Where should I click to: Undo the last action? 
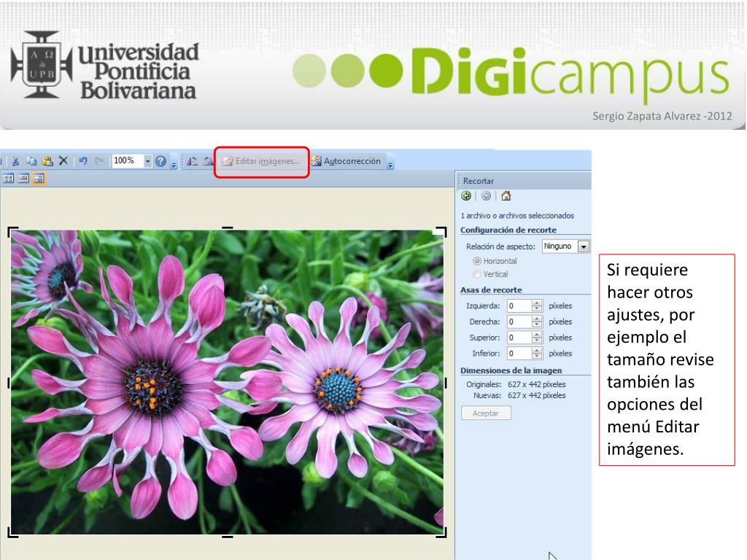pos(83,161)
